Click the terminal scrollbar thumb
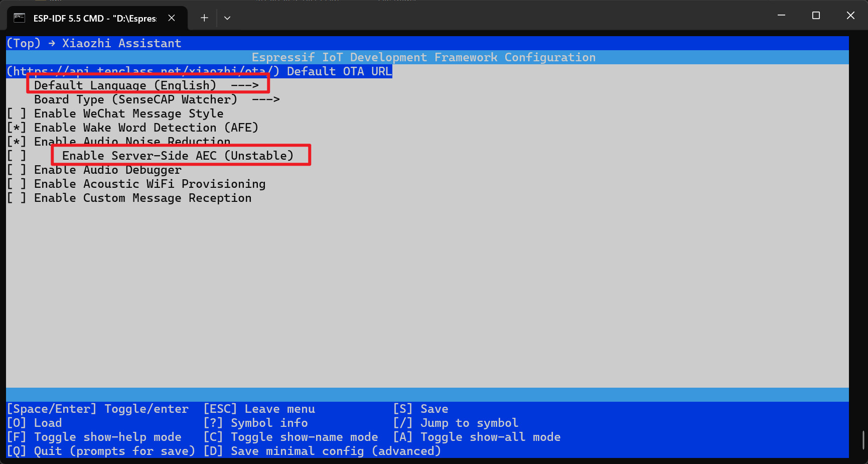The image size is (868, 464). coord(863,440)
